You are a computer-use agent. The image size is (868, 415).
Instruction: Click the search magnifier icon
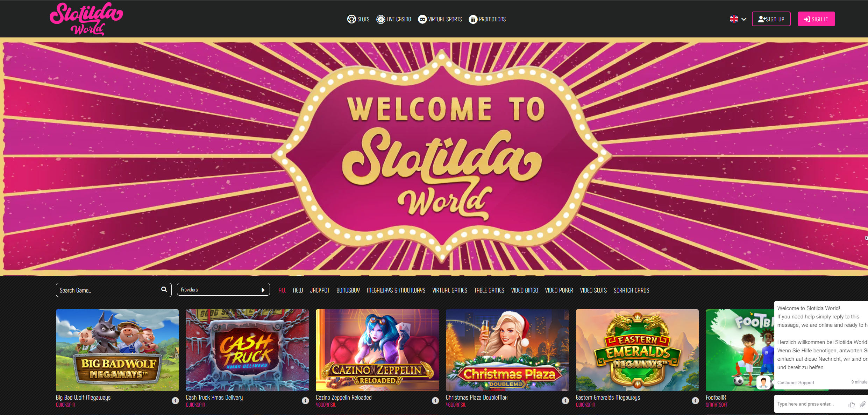tap(164, 290)
